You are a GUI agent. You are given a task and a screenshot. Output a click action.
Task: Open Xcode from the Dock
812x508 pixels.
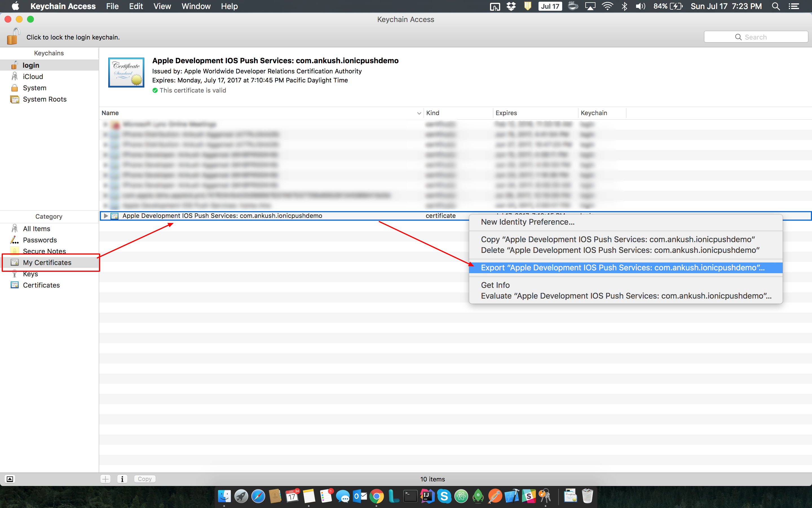point(512,496)
